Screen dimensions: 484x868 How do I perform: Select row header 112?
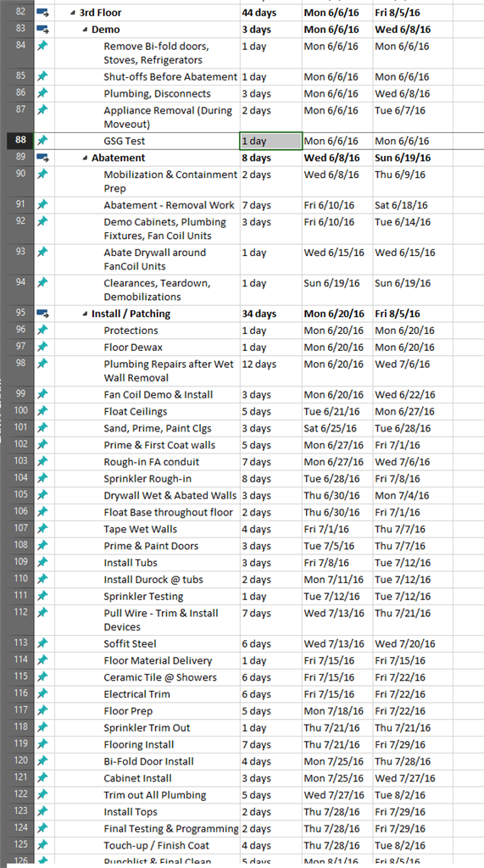click(20, 620)
